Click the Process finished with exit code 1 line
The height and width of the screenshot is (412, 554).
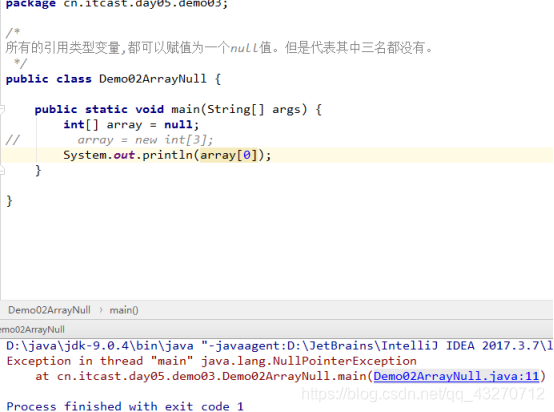125,406
